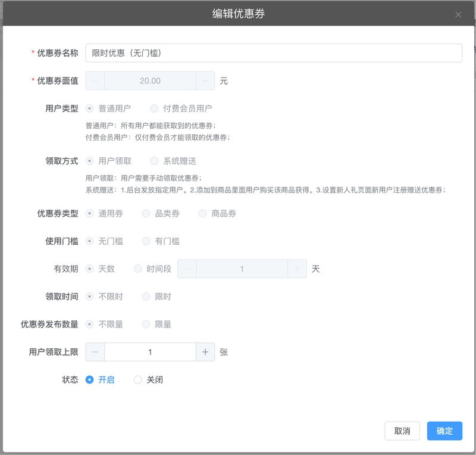Image resolution: width=476 pixels, height=455 pixels.
Task: Click the 系统赠送 description hint text
Action: (265, 190)
